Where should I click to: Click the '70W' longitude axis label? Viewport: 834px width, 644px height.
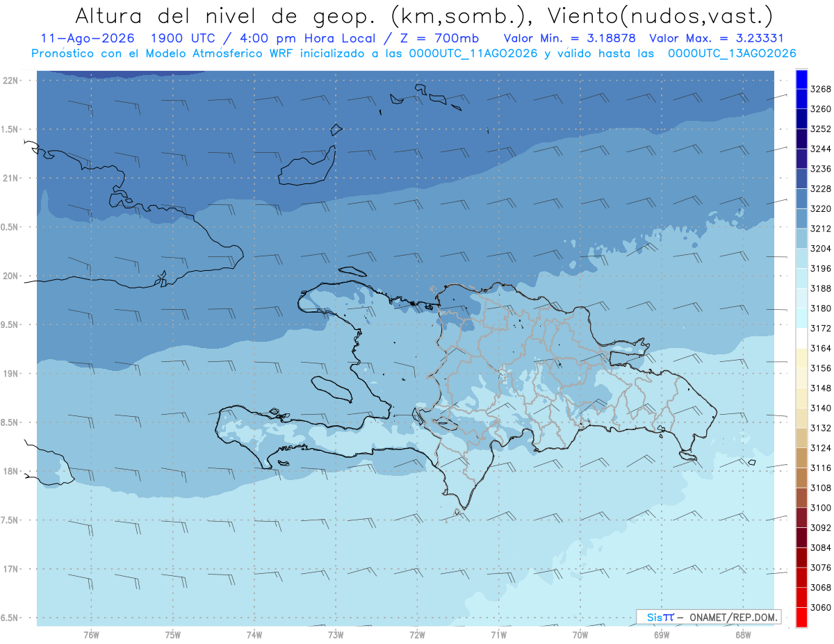click(x=580, y=634)
